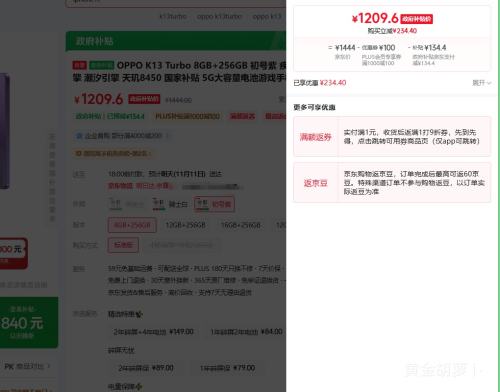Viewport: 500px width, 392px height.
Task: Click the main page 政府补贴价 badge
Action: tap(144, 99)
